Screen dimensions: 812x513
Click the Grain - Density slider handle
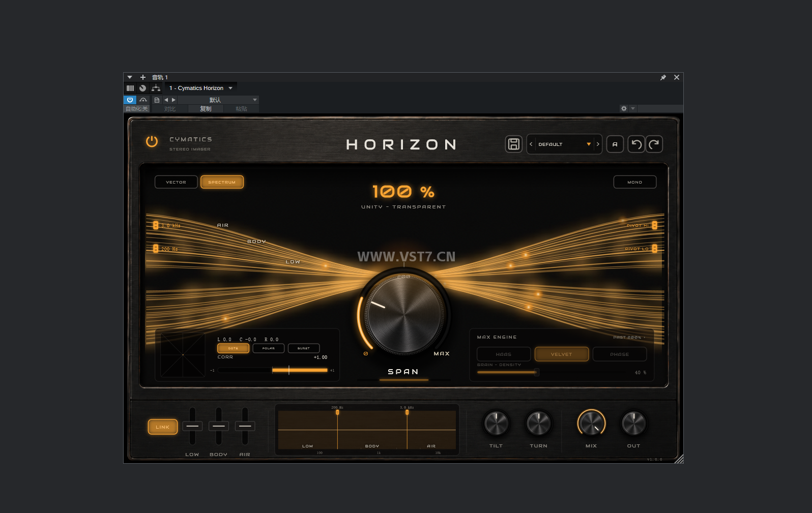[x=536, y=372]
